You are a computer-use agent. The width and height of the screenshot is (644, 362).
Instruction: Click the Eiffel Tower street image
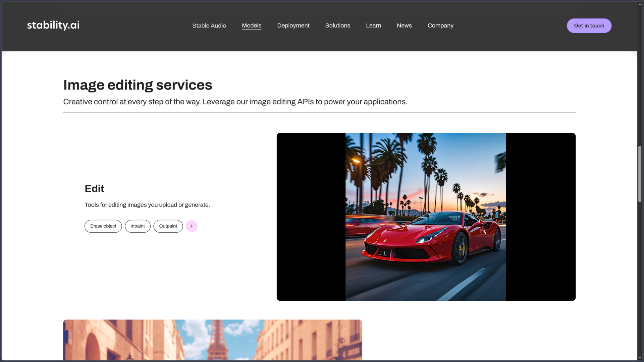coord(213,340)
